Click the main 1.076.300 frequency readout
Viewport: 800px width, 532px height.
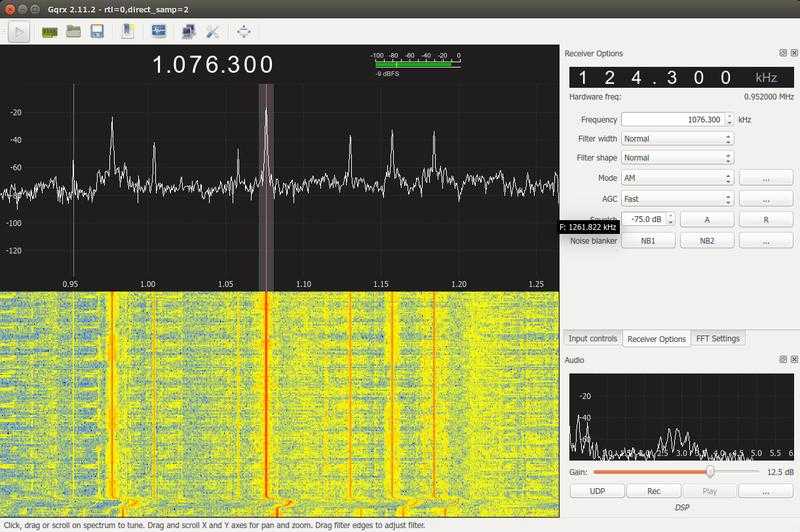click(213, 65)
